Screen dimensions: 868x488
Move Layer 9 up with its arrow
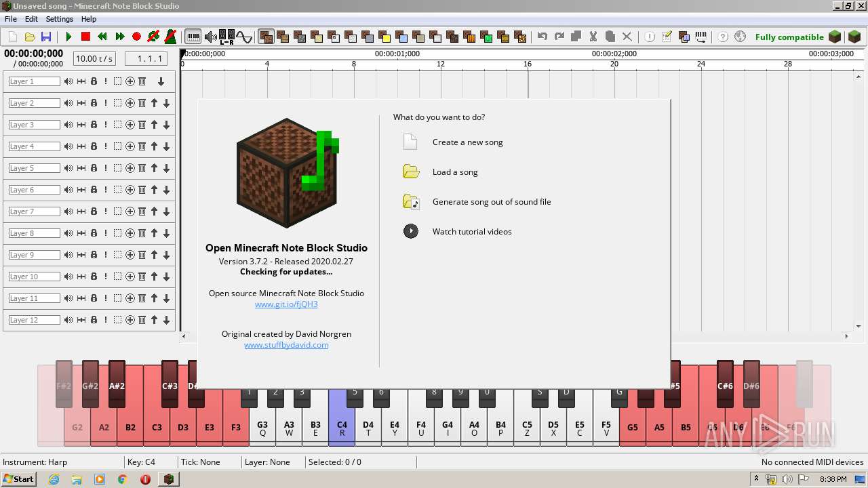[154, 255]
